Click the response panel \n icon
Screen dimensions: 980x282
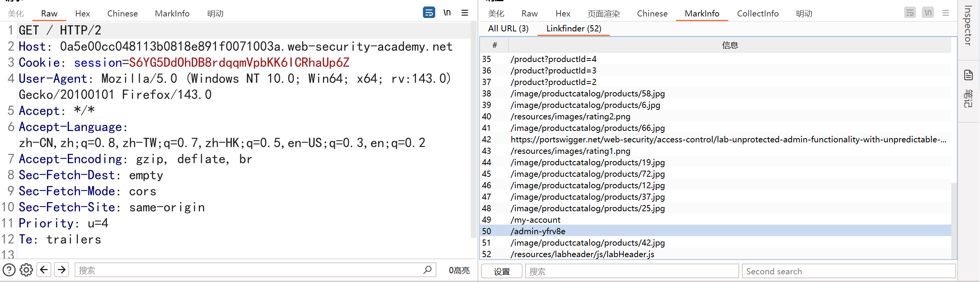tap(928, 13)
